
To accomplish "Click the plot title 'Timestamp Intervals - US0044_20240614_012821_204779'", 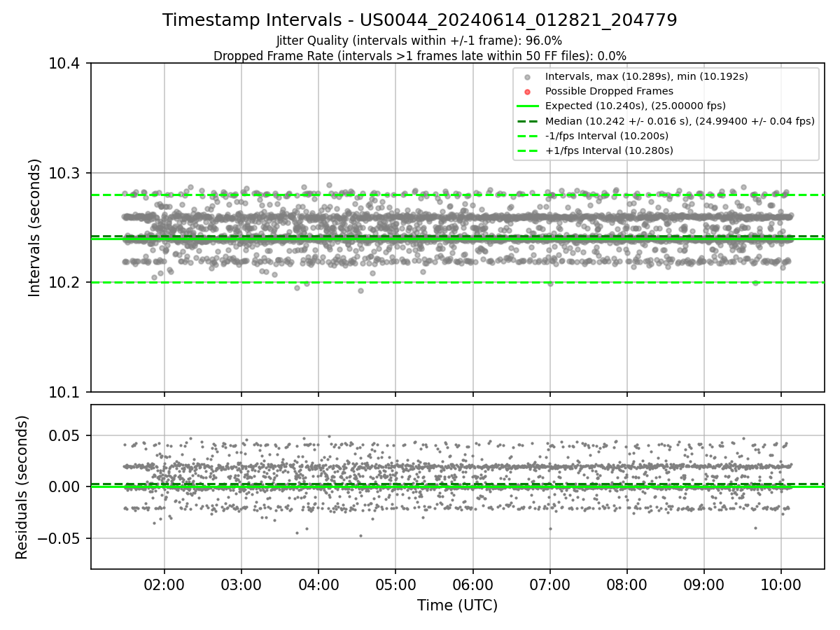I will coord(419,20).
